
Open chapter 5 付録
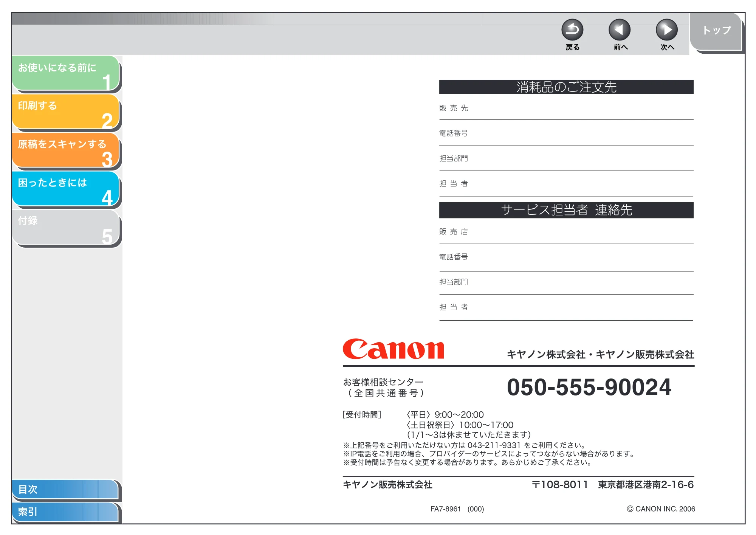point(66,227)
